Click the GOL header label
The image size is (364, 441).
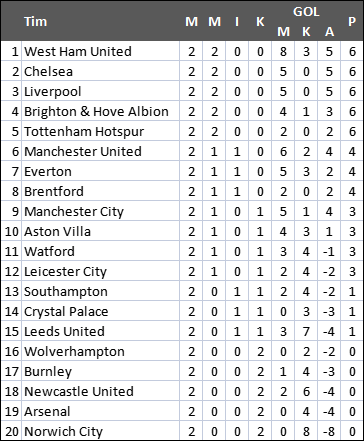click(x=306, y=12)
